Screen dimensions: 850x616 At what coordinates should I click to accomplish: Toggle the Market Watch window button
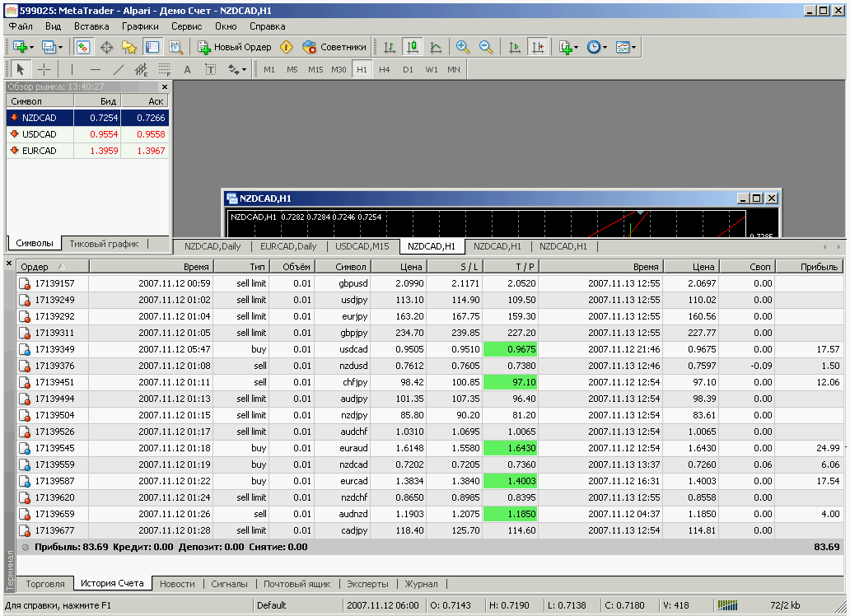pyautogui.click(x=83, y=47)
